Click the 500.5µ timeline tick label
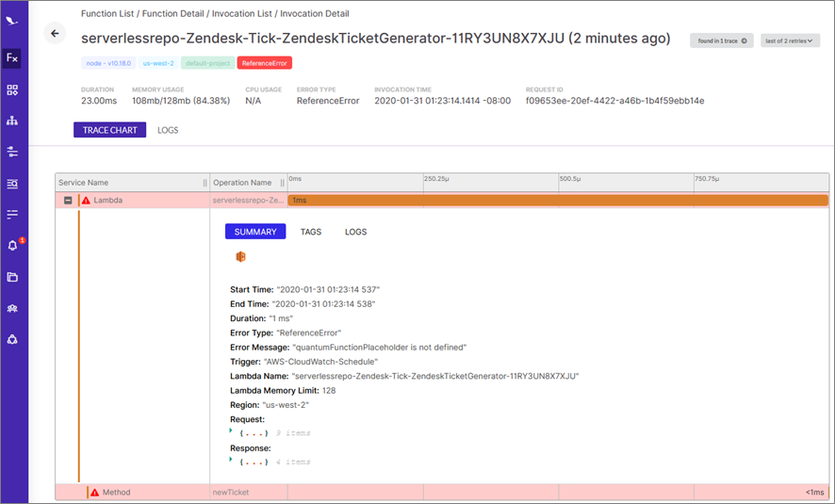The width and height of the screenshot is (835, 504). point(570,179)
